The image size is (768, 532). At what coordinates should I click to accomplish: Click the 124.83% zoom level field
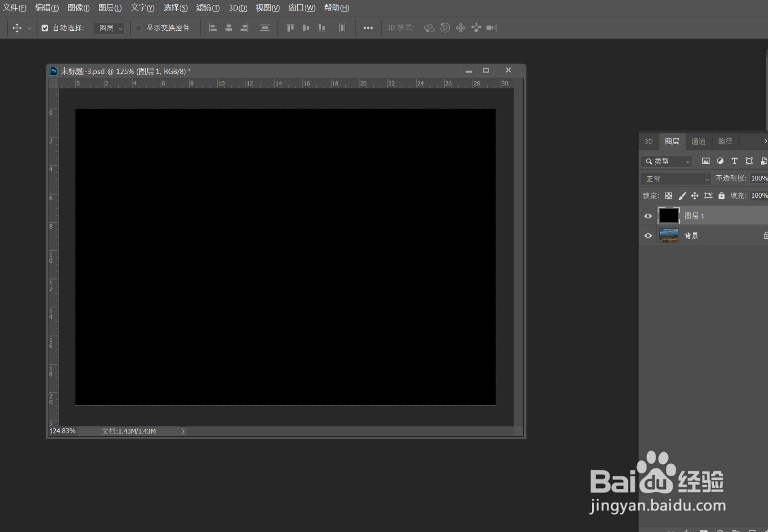click(62, 431)
